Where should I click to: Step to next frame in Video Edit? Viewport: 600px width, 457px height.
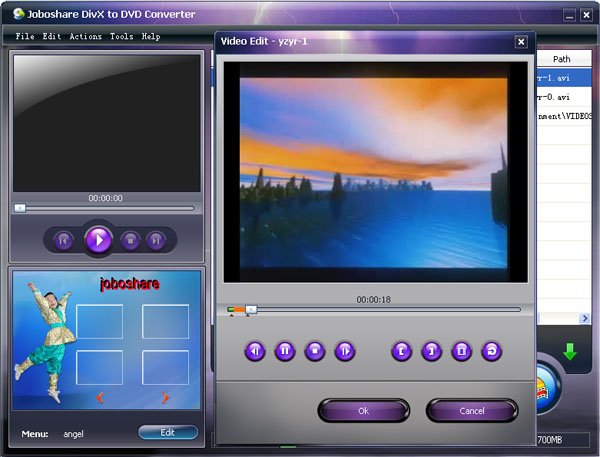coord(345,351)
